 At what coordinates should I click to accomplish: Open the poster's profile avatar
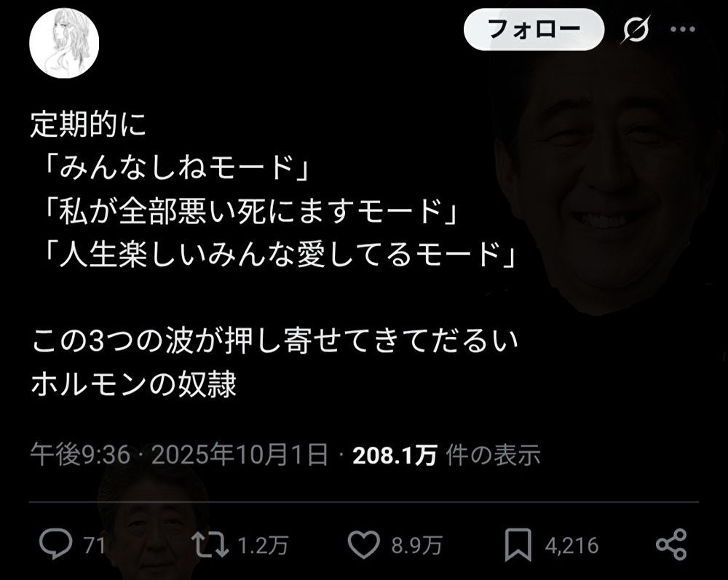tap(64, 43)
